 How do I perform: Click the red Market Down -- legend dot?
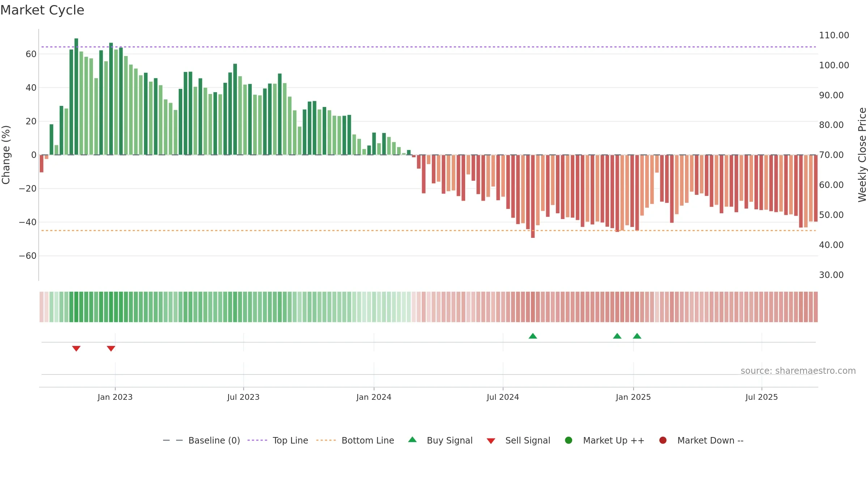(663, 440)
